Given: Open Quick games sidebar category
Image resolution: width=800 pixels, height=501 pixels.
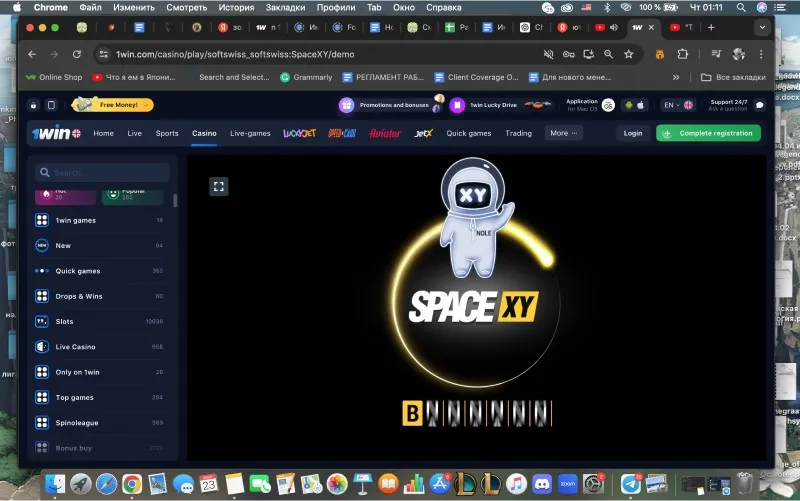Looking at the screenshot, I should 99,271.
